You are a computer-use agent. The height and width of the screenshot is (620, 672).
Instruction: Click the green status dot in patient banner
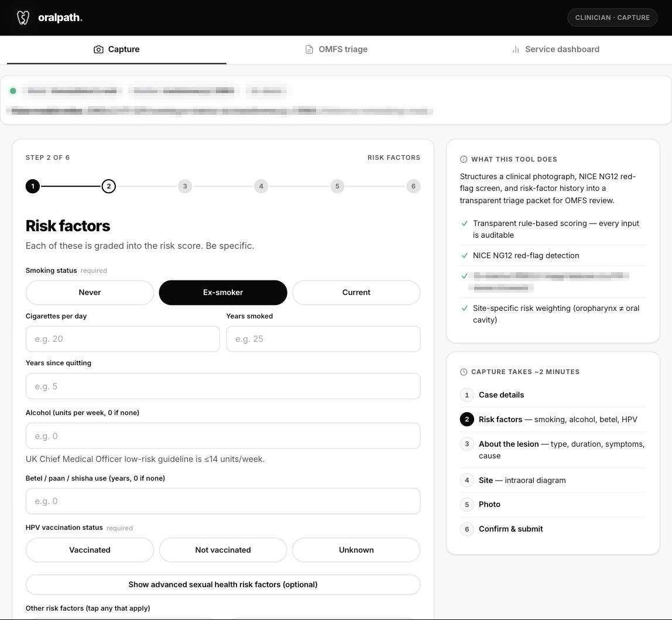(13, 91)
